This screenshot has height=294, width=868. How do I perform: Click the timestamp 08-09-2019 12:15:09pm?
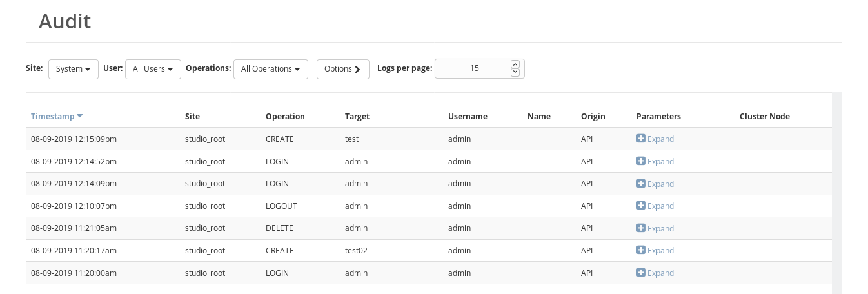click(74, 139)
